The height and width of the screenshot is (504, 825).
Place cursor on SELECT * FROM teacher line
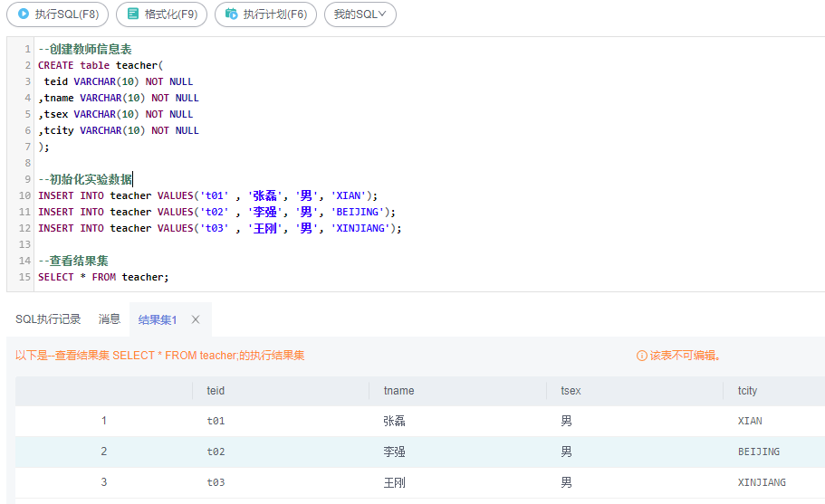(x=103, y=277)
